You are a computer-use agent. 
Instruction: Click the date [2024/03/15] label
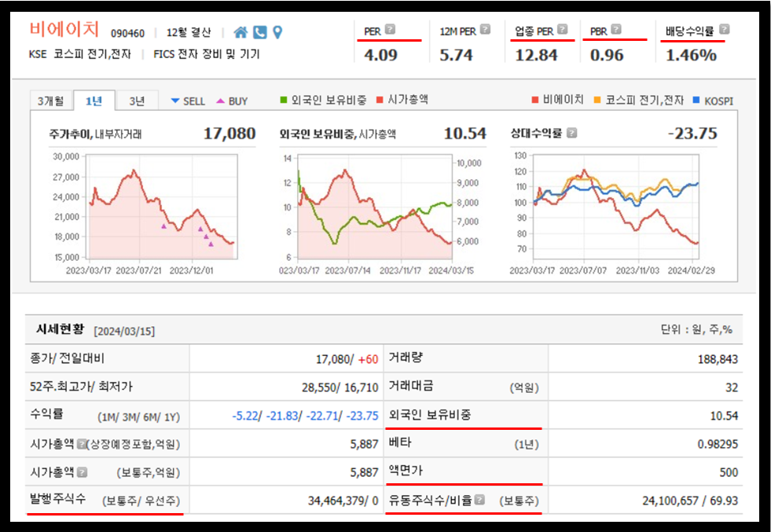point(124,331)
